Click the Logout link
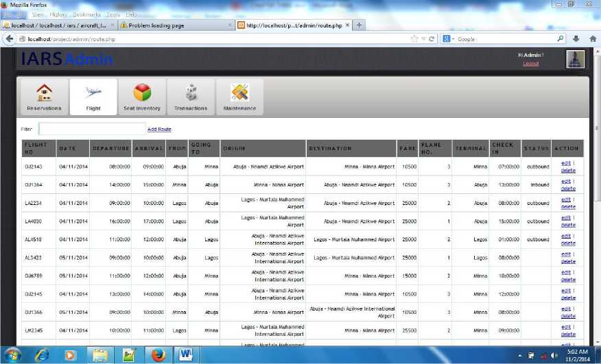 point(530,64)
